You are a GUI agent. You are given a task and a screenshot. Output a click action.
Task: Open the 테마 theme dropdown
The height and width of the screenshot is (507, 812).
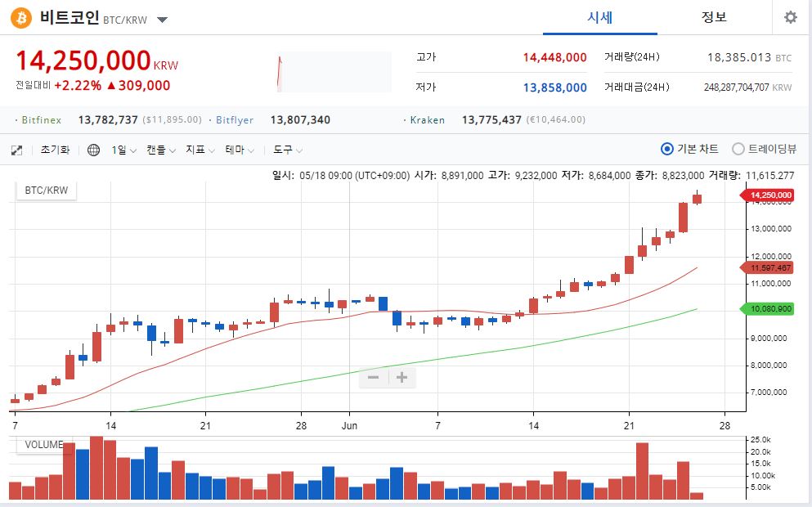click(240, 150)
